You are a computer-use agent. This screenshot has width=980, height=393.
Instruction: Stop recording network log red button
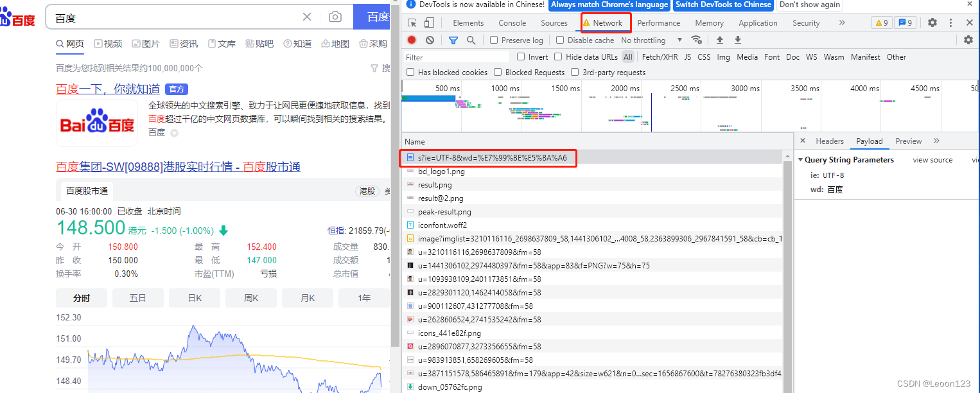[x=412, y=40]
